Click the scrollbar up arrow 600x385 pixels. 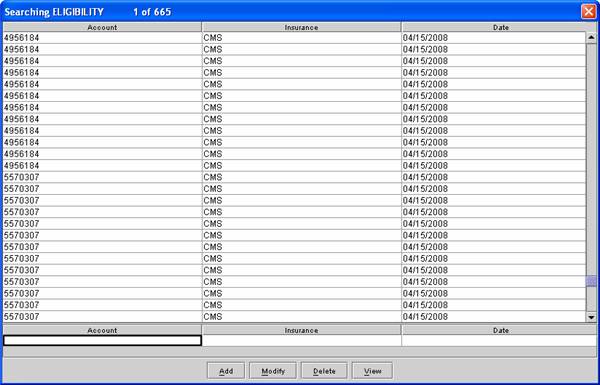591,38
